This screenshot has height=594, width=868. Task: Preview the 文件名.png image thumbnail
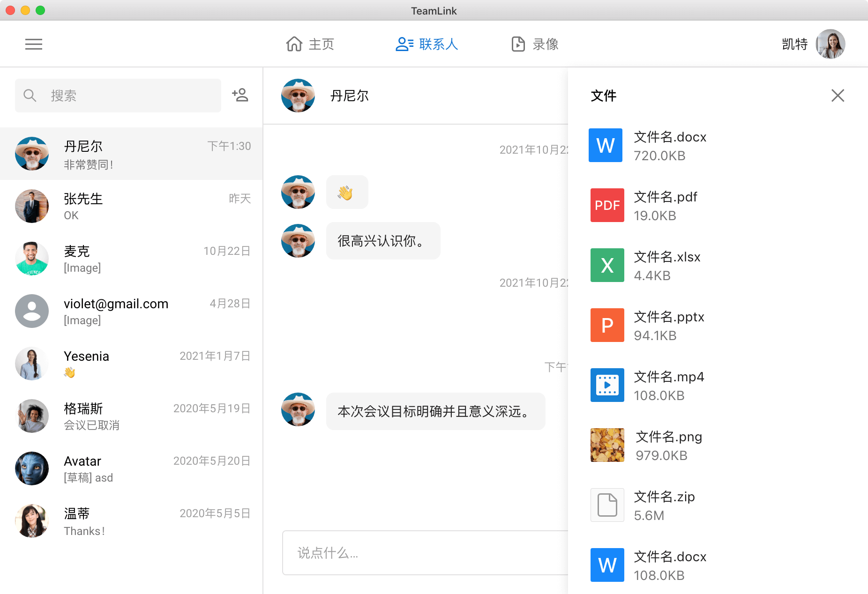point(607,445)
